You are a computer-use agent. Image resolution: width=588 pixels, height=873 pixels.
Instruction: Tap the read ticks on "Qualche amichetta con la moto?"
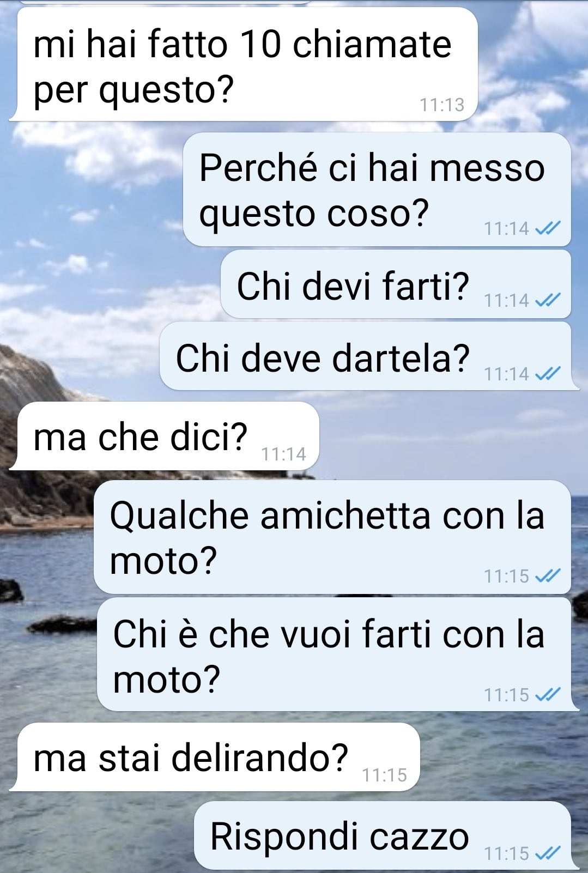[x=548, y=575]
